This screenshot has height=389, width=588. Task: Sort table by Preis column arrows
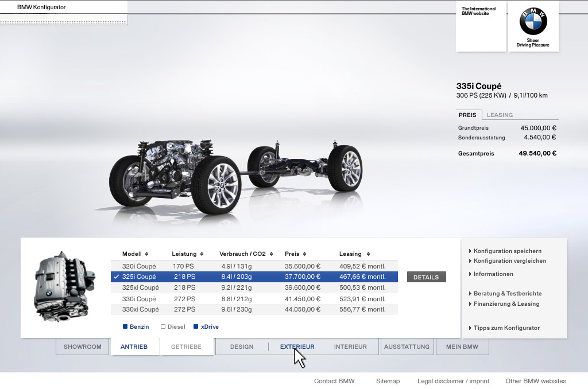pos(304,254)
